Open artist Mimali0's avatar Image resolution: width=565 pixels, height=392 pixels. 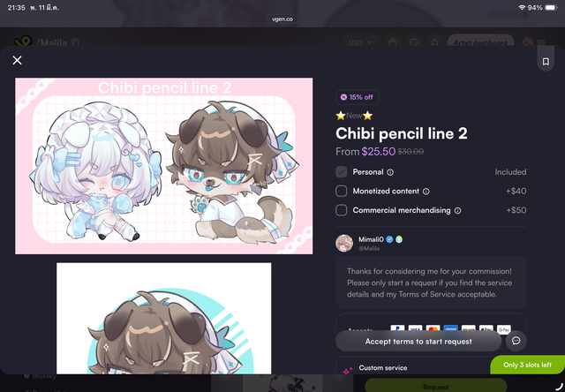coord(344,243)
